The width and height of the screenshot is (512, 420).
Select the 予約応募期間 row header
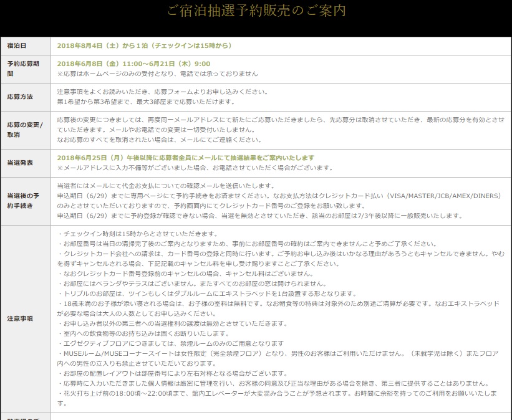point(26,69)
